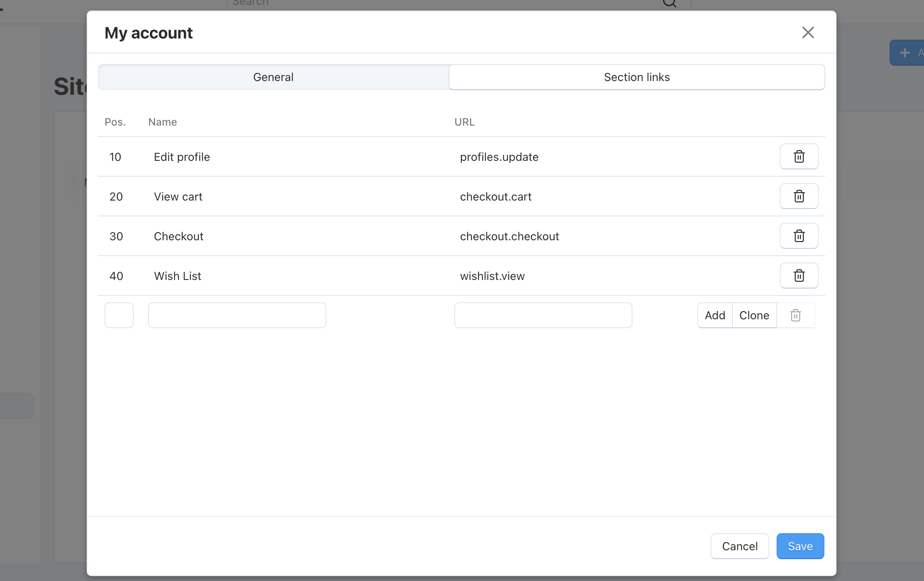924x581 pixels.
Task: Click the wishlist.view URL cell
Action: point(492,276)
